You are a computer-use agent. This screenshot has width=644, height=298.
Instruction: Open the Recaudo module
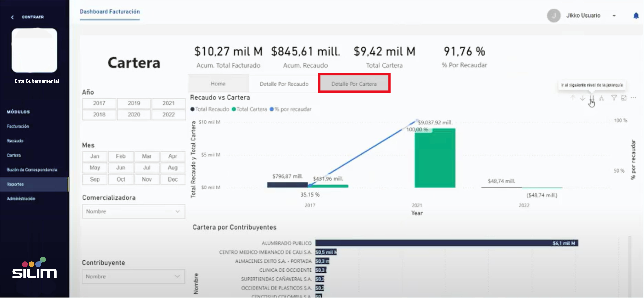click(x=15, y=141)
